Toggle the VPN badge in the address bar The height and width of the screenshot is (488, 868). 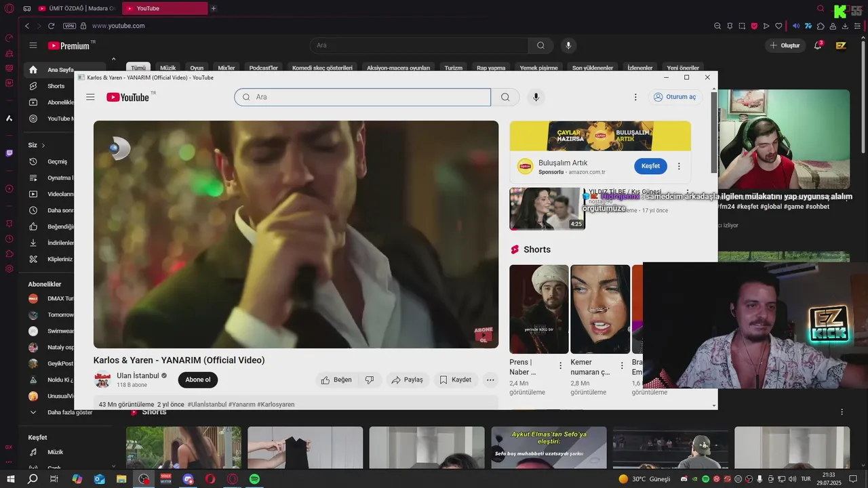(x=69, y=26)
